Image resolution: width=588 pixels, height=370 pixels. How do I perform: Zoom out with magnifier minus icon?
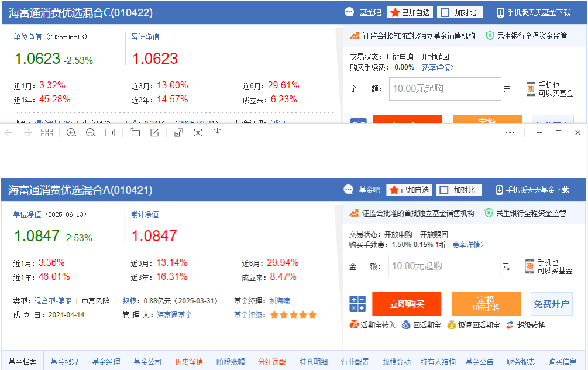91,133
